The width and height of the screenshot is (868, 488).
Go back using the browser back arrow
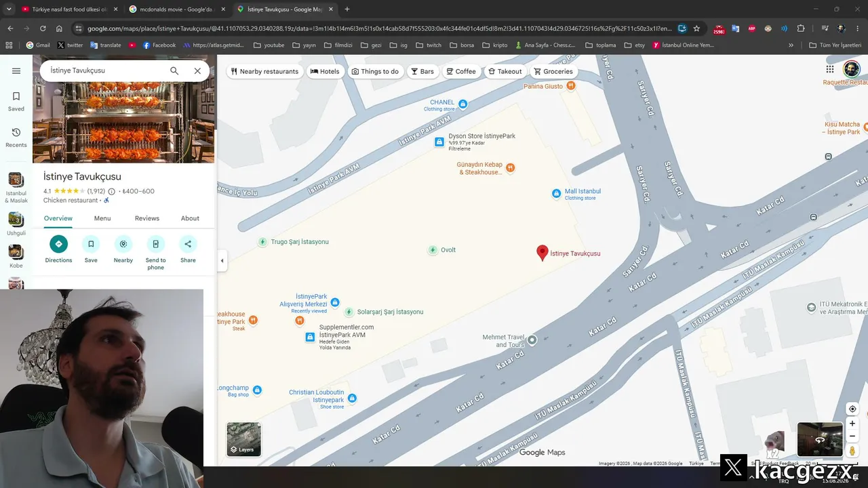(10, 28)
